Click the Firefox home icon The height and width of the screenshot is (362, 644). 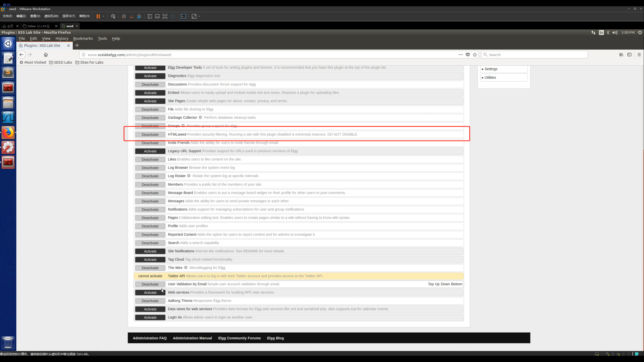tap(46, 55)
